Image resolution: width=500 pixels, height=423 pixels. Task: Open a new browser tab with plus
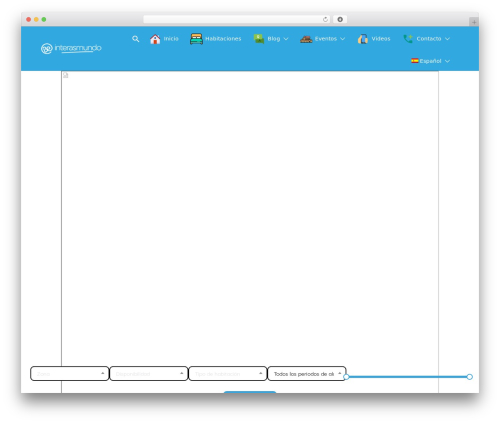[x=474, y=22]
